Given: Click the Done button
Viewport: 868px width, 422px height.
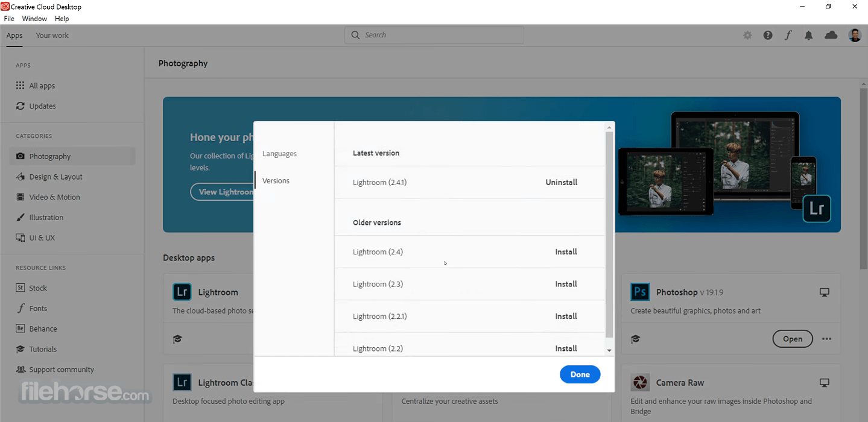Looking at the screenshot, I should tap(580, 374).
